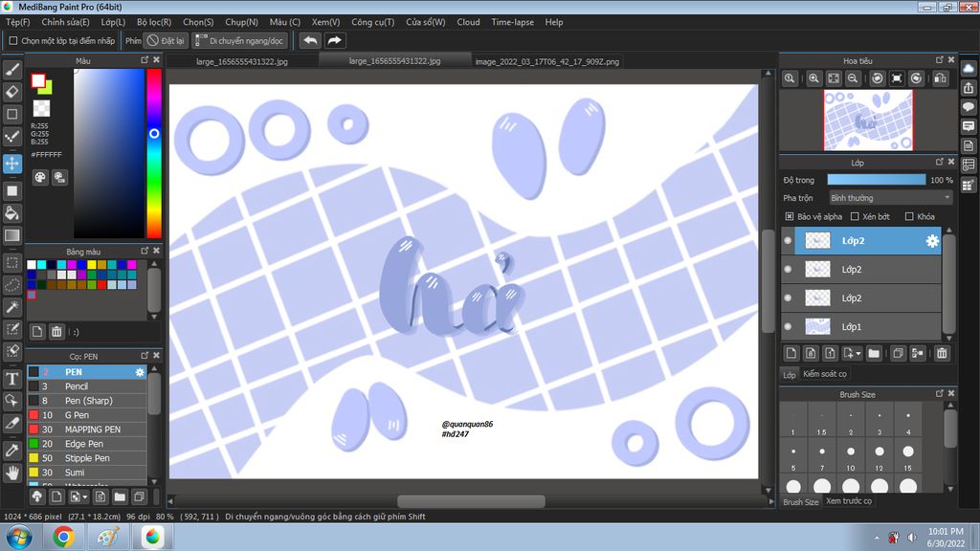Toggle the 'Bảo vệ alpha' checkbox
Viewport: 980px width, 551px height.
(790, 217)
